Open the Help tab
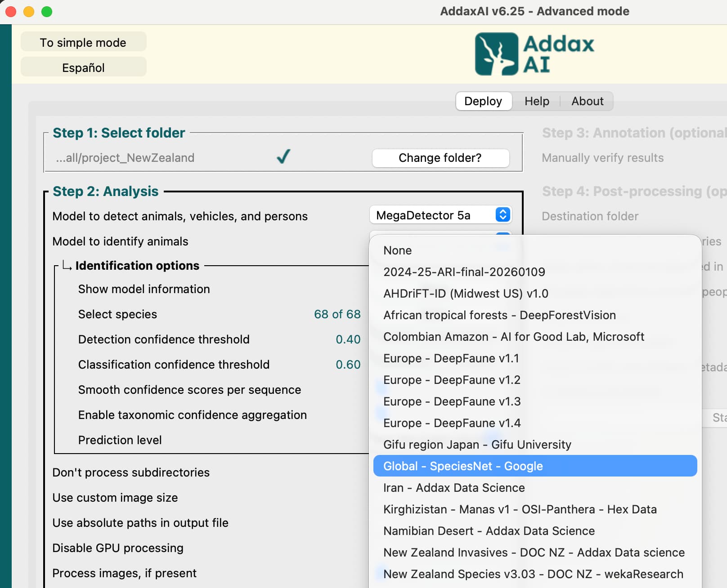 click(536, 101)
